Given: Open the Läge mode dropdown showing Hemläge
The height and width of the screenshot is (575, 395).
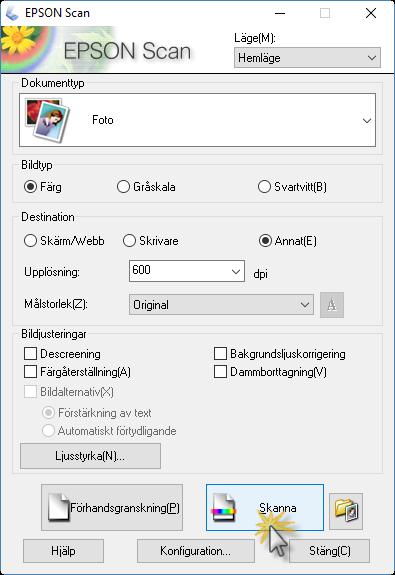Looking at the screenshot, I should pos(307,58).
